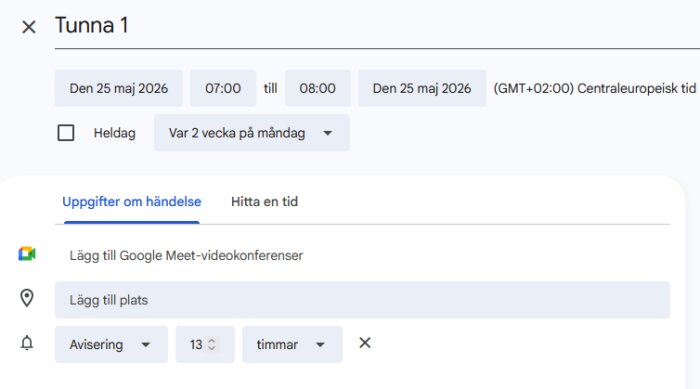Adjust notification number 13 stepper
Viewport: 700px width, 389px height.
(x=212, y=344)
